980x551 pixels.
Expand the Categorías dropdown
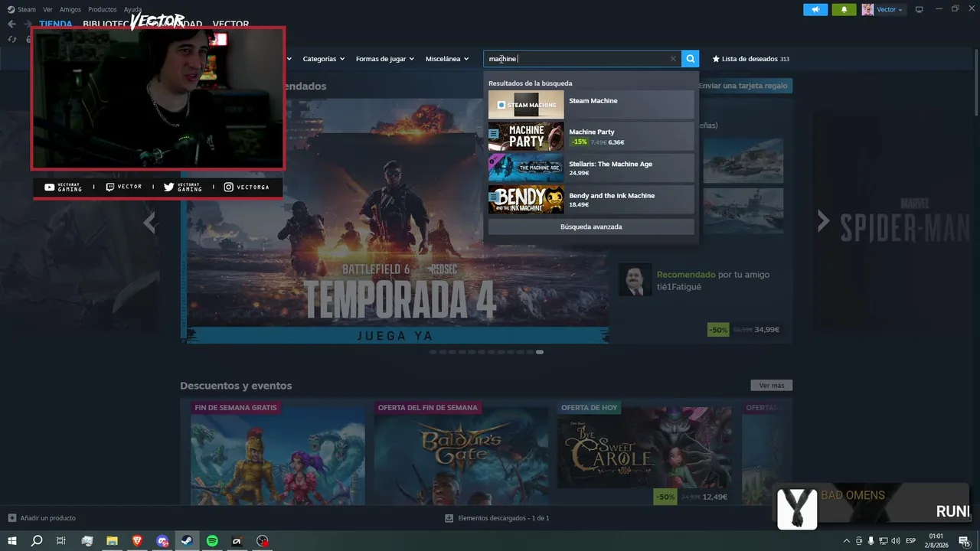323,59
